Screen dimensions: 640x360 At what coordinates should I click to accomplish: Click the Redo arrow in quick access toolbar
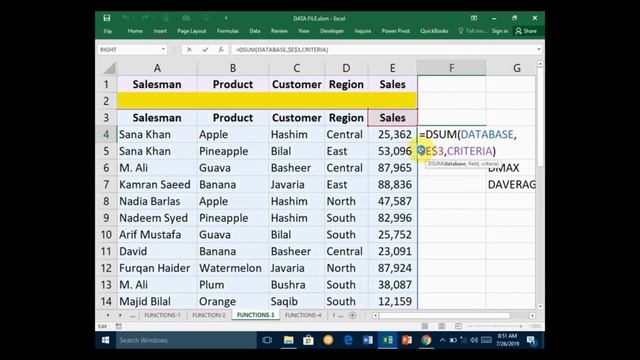(x=145, y=18)
